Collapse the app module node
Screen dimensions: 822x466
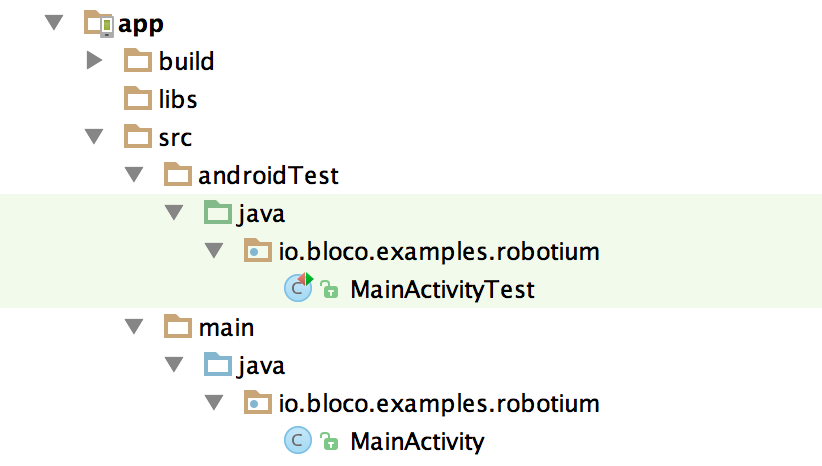(54, 23)
